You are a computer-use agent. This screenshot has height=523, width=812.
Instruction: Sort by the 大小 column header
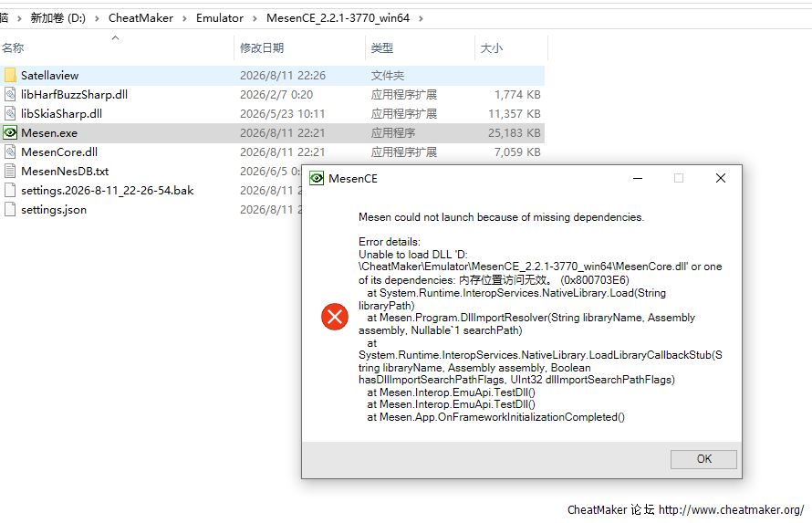tap(492, 47)
